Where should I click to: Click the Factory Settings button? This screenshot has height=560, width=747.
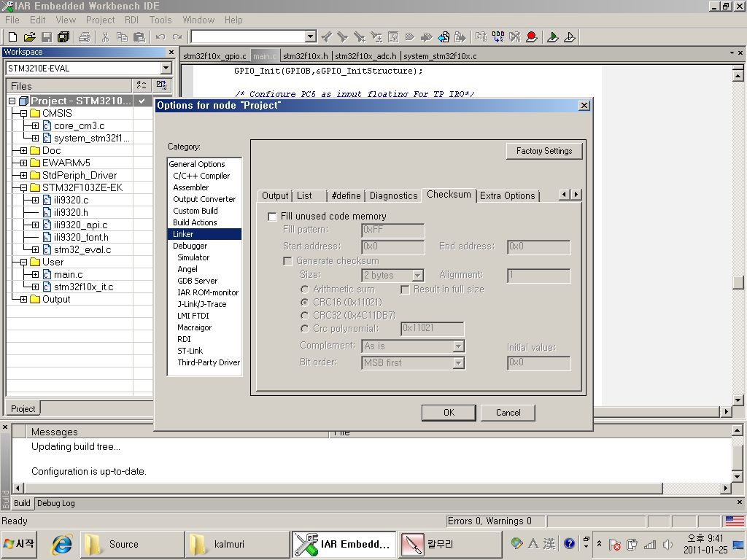point(544,151)
